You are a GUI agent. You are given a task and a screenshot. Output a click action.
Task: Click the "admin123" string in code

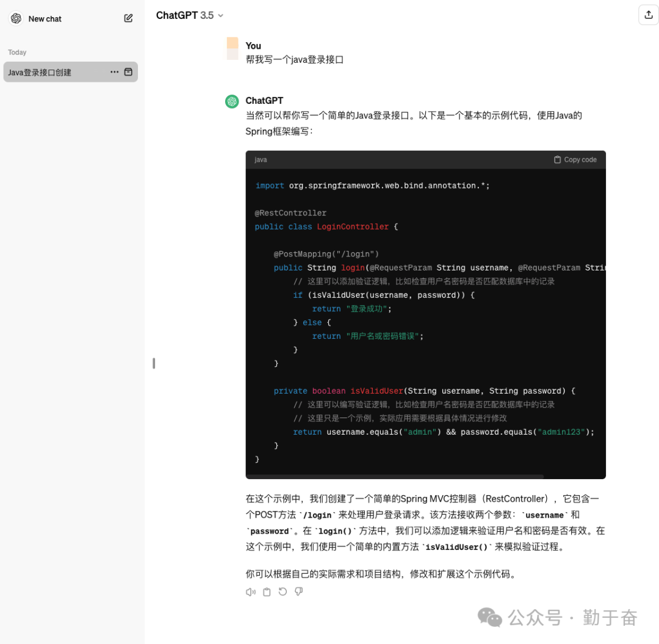click(561, 432)
